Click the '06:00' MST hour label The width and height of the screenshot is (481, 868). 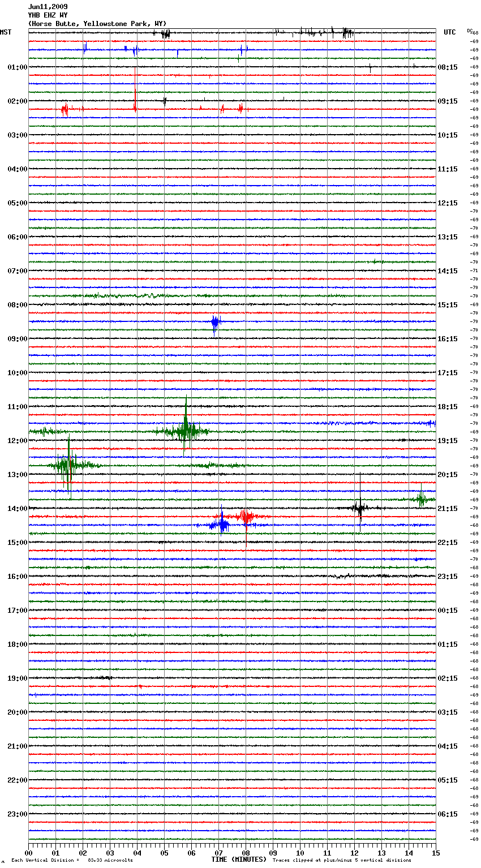coord(18,237)
